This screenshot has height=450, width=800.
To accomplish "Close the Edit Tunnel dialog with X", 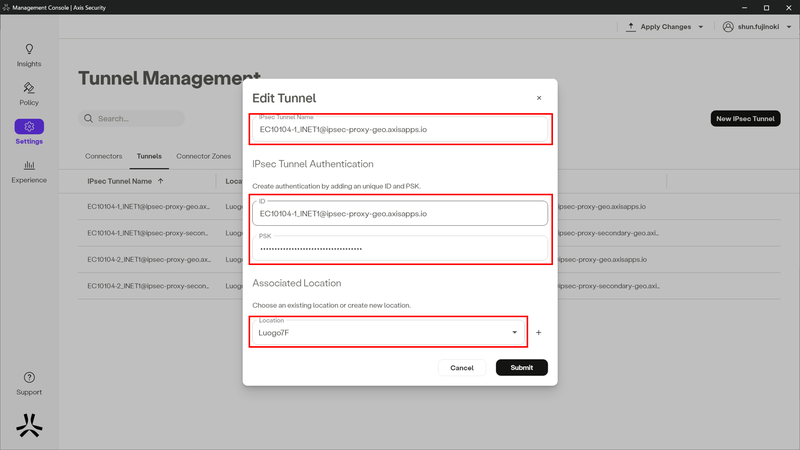I will [x=539, y=98].
